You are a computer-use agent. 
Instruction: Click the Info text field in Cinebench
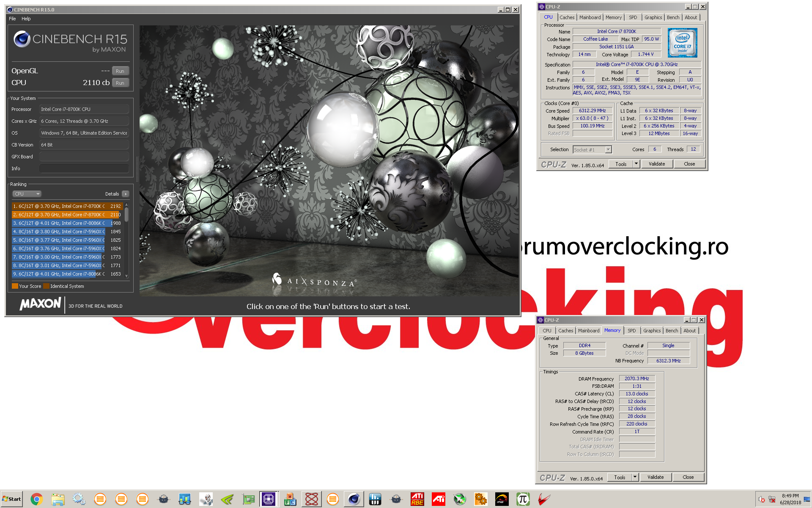tap(84, 168)
